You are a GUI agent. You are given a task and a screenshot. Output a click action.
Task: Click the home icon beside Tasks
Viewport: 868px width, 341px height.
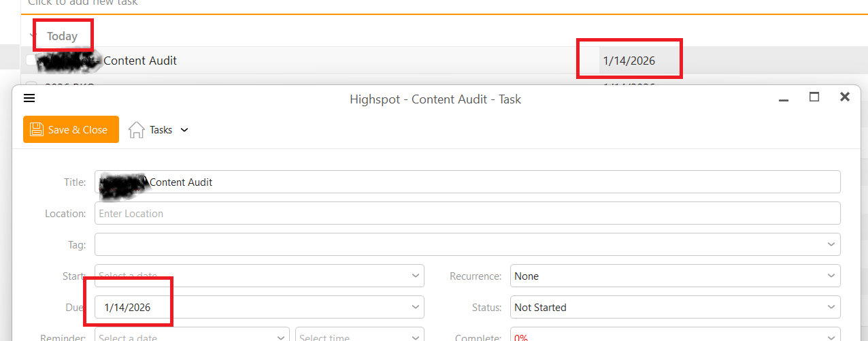tap(137, 129)
